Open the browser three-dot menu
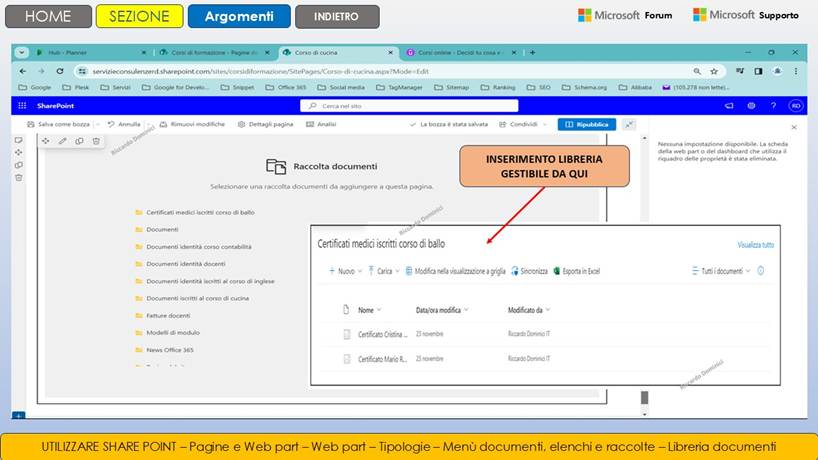The image size is (818, 460). 796,71
